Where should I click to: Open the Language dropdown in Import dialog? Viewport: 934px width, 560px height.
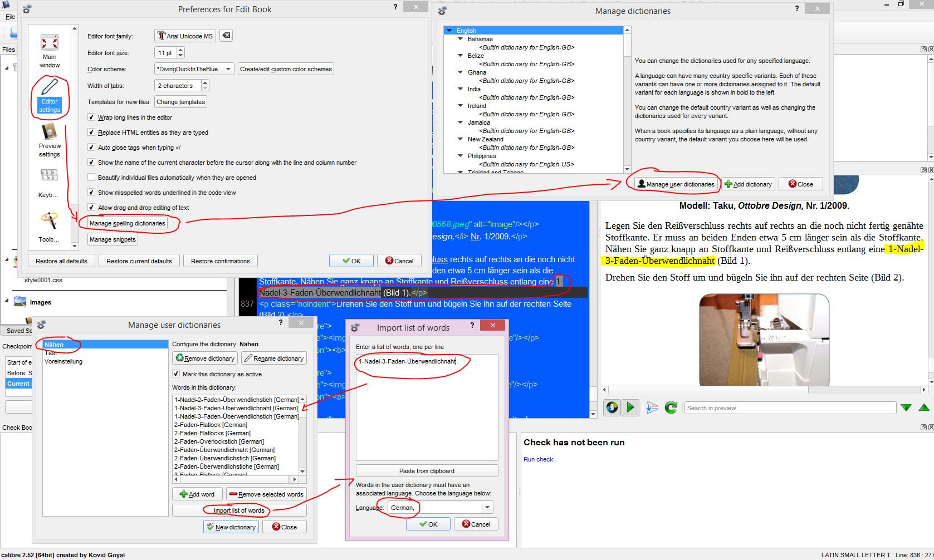pyautogui.click(x=487, y=508)
